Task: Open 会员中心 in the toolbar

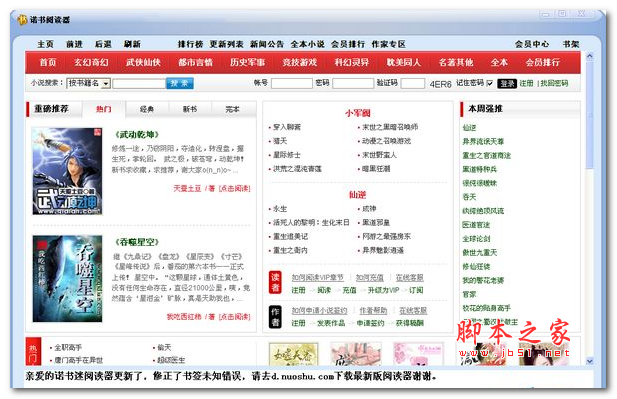Action: point(532,44)
